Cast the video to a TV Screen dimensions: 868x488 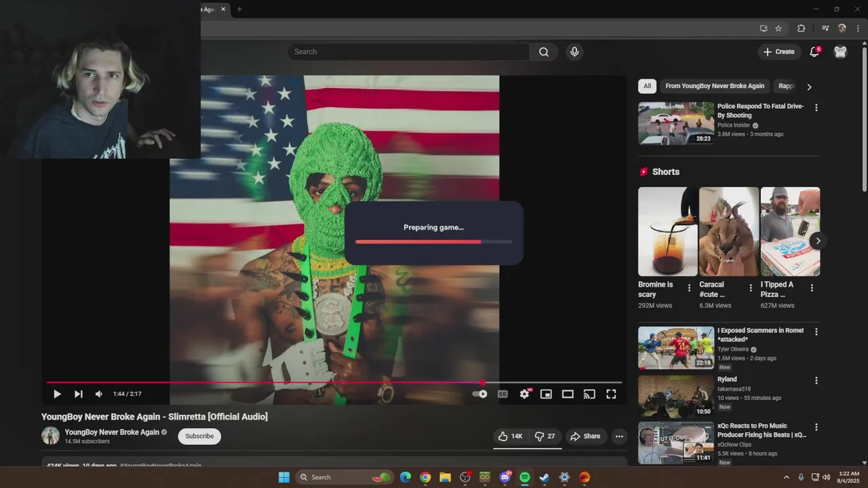589,394
